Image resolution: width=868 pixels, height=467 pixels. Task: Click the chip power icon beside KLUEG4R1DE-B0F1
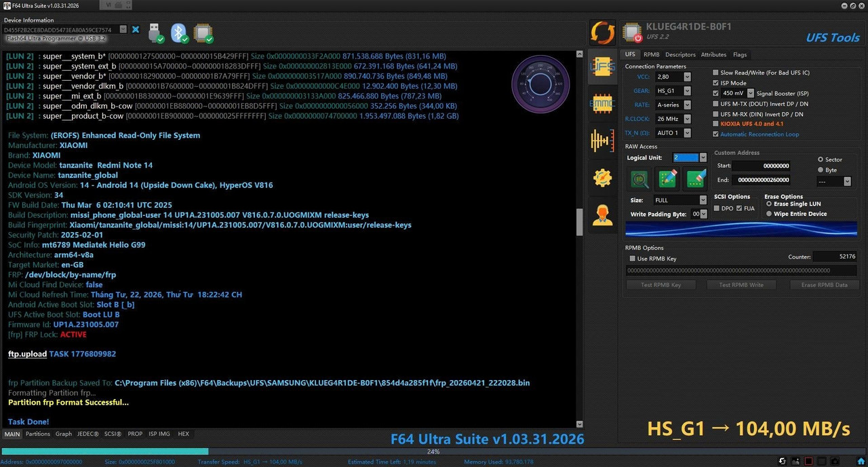(x=633, y=32)
